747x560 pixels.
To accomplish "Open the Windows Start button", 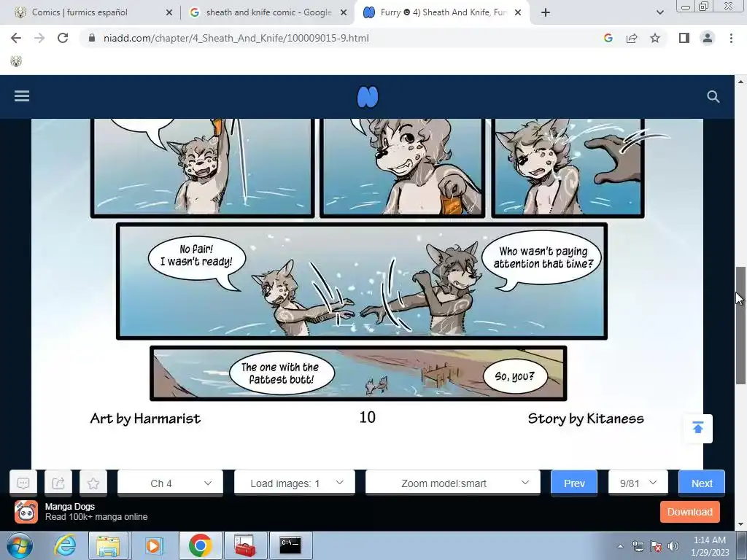I will pyautogui.click(x=20, y=545).
